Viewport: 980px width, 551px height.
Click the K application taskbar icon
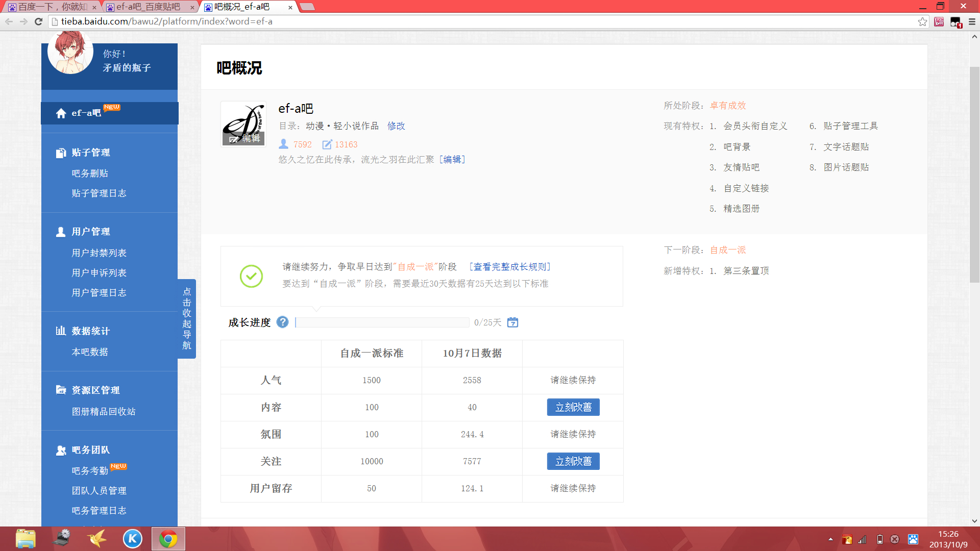(x=132, y=539)
